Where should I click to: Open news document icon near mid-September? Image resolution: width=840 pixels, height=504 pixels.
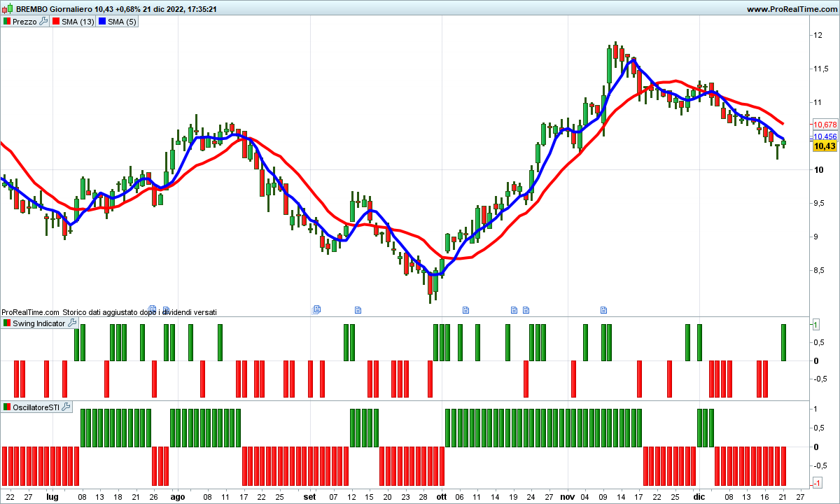[358, 309]
